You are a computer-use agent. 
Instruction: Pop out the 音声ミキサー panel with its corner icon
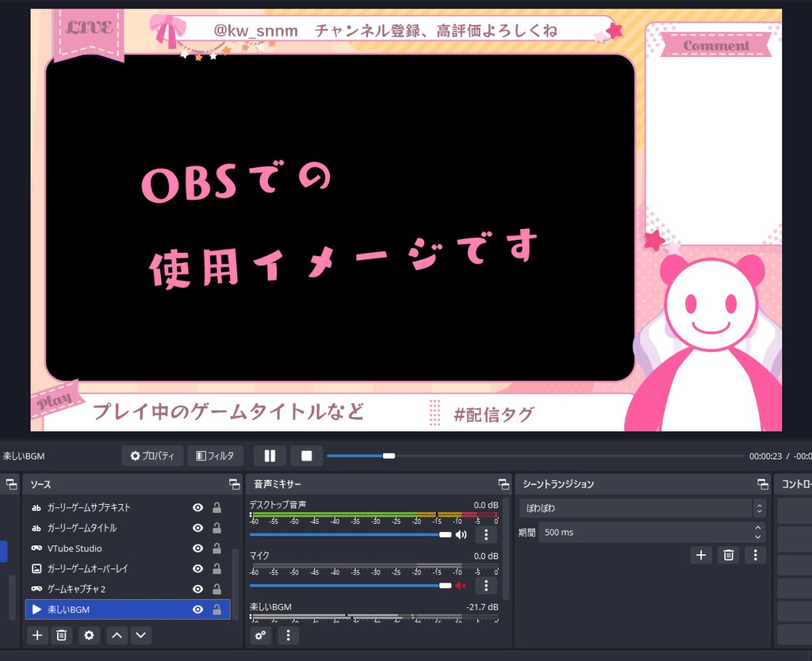click(503, 483)
